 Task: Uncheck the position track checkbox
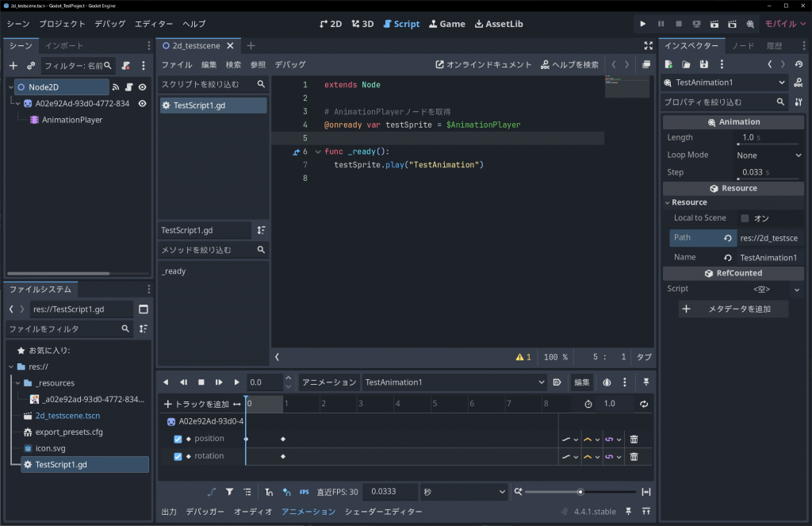click(178, 439)
